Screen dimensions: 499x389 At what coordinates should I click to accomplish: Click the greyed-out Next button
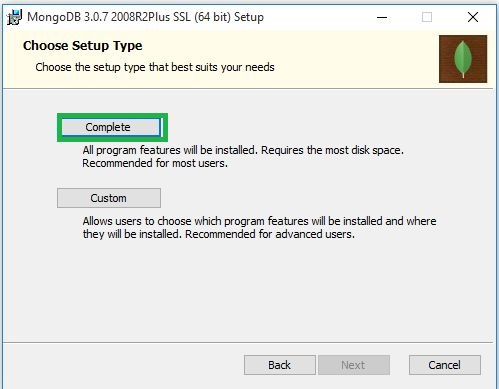354,365
